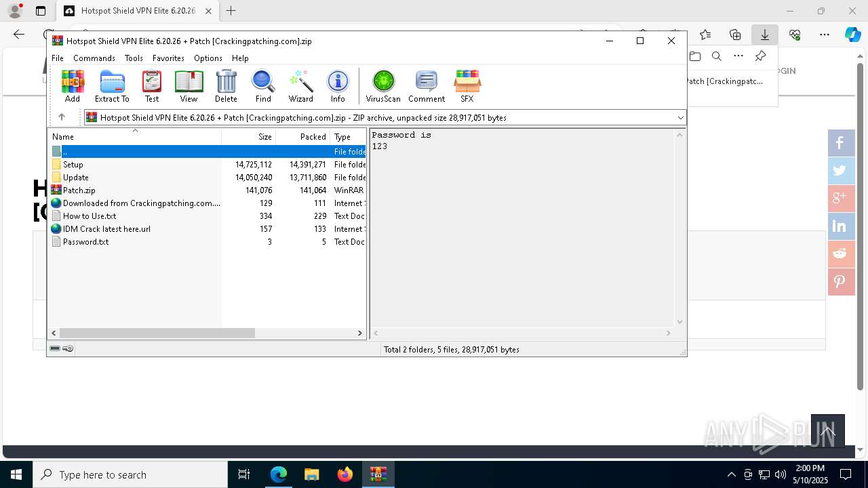Image resolution: width=868 pixels, height=488 pixels.
Task: Share on LinkedIn sidebar icon
Action: tap(840, 226)
